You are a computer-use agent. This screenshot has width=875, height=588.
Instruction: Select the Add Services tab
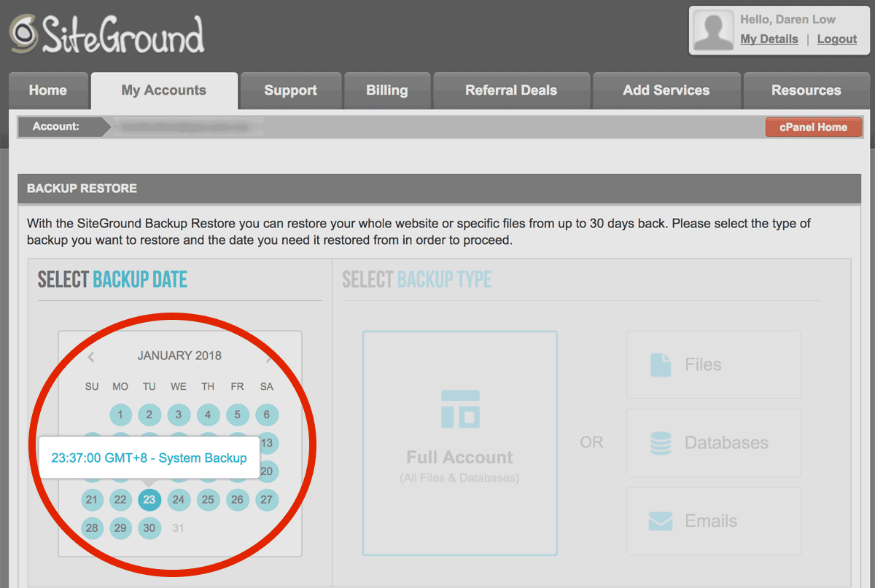[666, 91]
